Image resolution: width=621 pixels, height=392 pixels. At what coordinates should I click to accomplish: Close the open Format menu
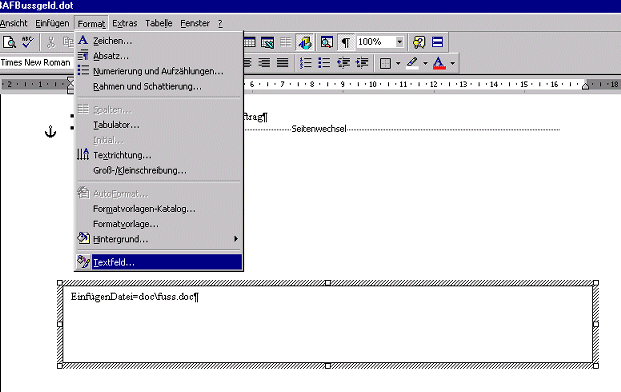pyautogui.click(x=91, y=24)
